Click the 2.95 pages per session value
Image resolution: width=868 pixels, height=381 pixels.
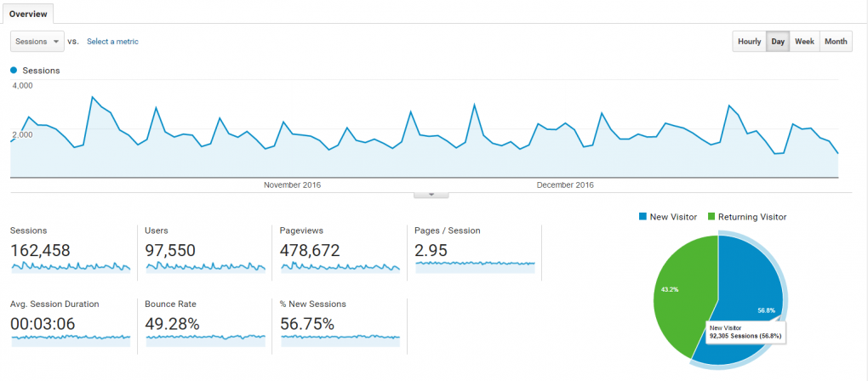click(x=431, y=251)
